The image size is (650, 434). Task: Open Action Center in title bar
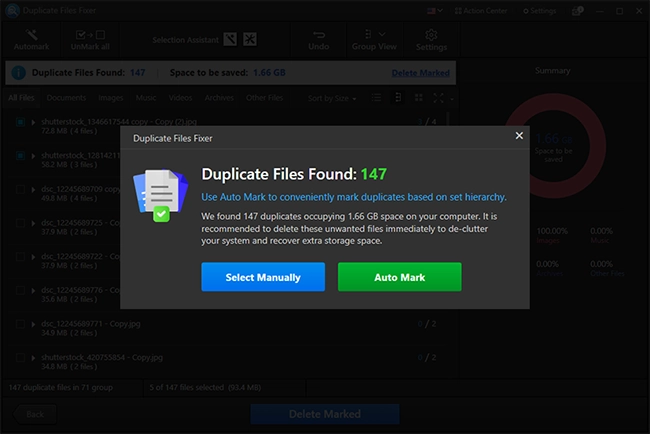[481, 11]
